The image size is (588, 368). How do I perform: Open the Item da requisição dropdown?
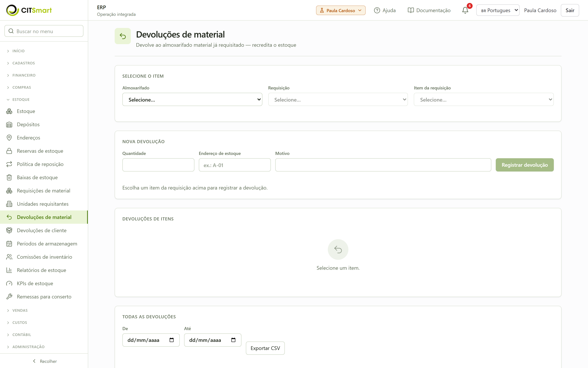click(x=483, y=100)
